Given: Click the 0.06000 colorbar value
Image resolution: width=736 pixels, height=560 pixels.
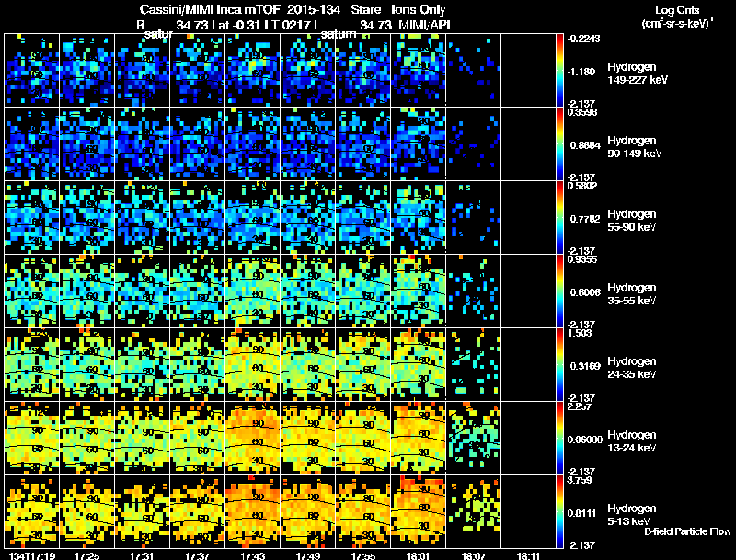Looking at the screenshot, I should click(585, 440).
